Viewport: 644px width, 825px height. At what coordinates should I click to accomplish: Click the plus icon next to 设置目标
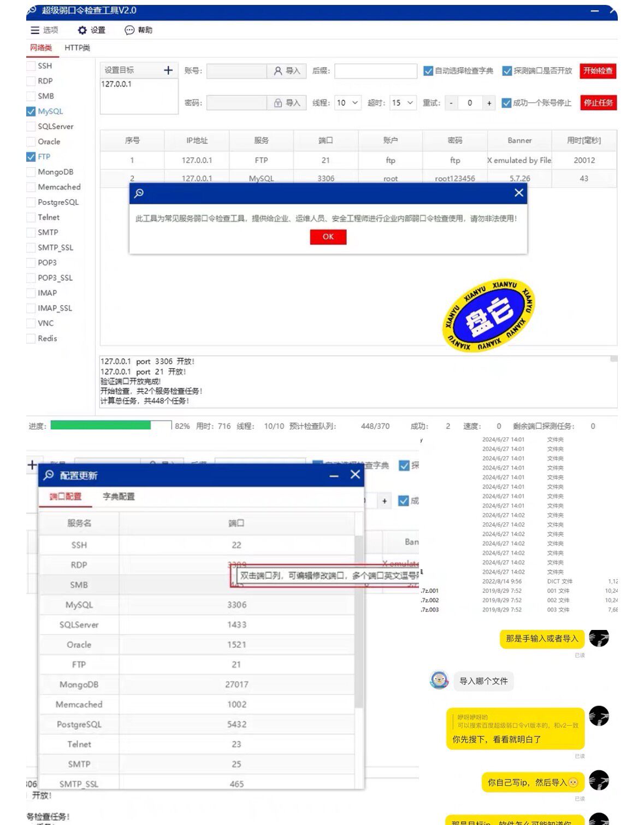point(168,70)
